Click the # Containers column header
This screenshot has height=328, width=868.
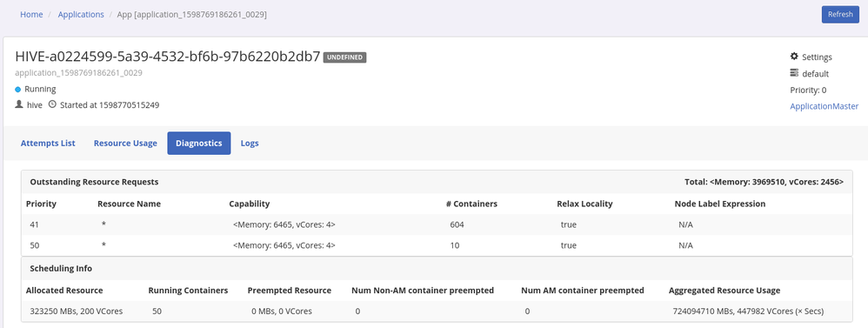coord(471,204)
